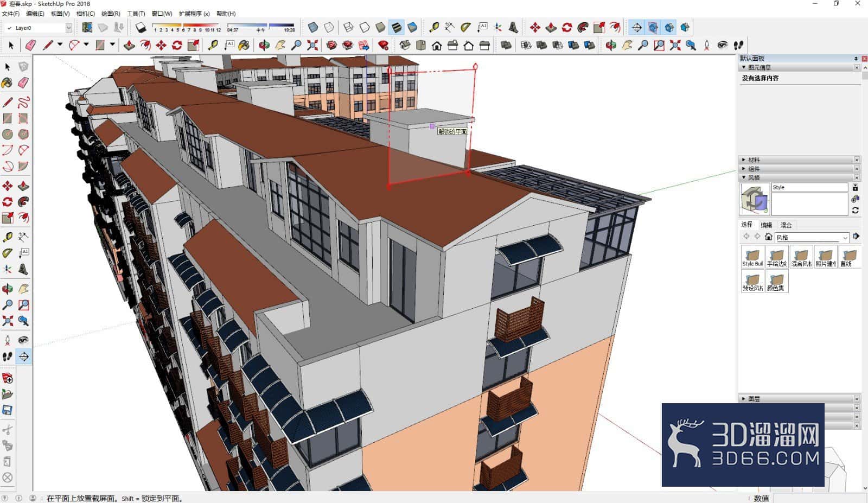Click the home icon in style browser
This screenshot has height=503, width=868.
click(x=768, y=237)
